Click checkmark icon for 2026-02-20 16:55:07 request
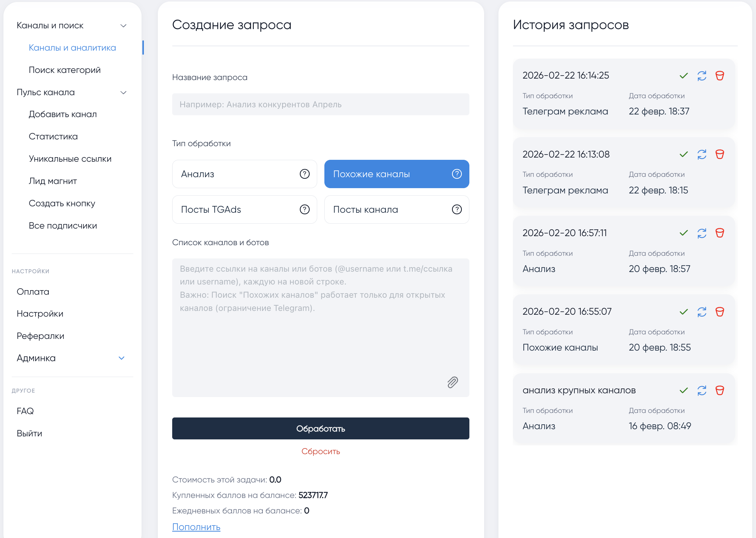 point(683,312)
